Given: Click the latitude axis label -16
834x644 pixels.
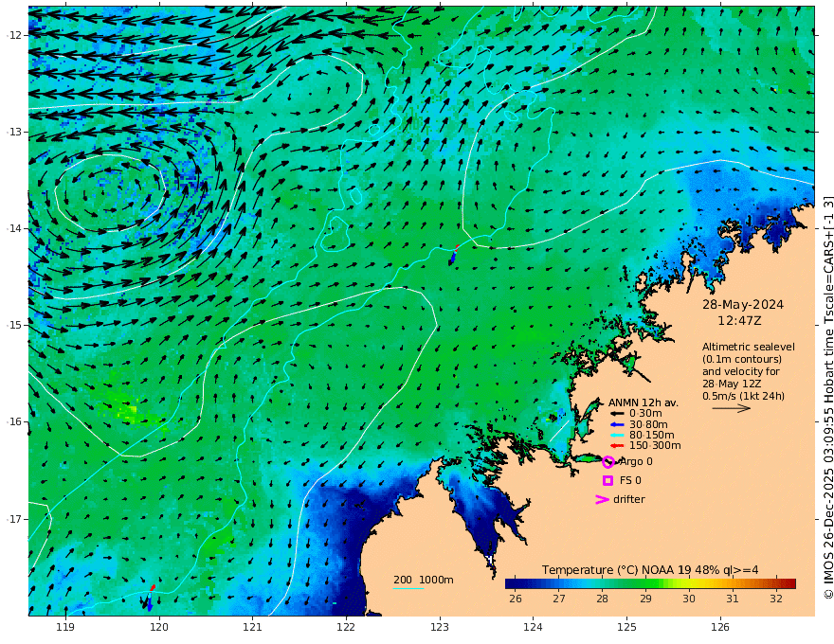Looking at the screenshot, I should pyautogui.click(x=14, y=421).
